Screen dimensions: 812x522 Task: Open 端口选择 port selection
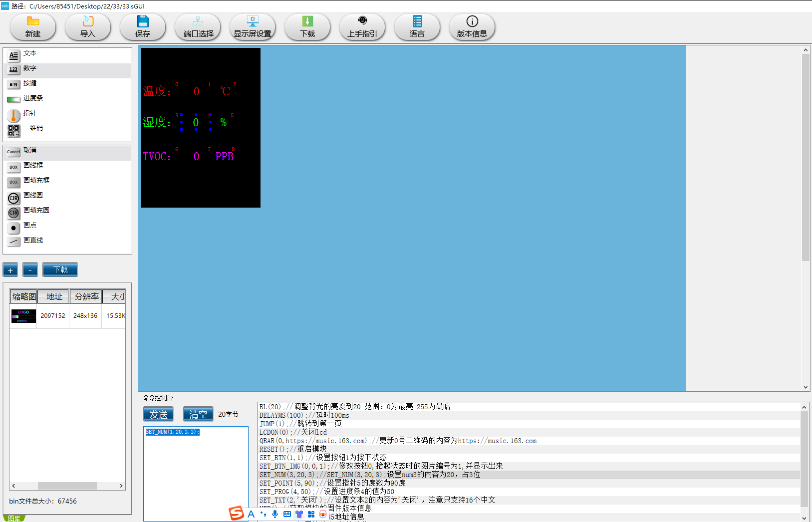pyautogui.click(x=198, y=27)
